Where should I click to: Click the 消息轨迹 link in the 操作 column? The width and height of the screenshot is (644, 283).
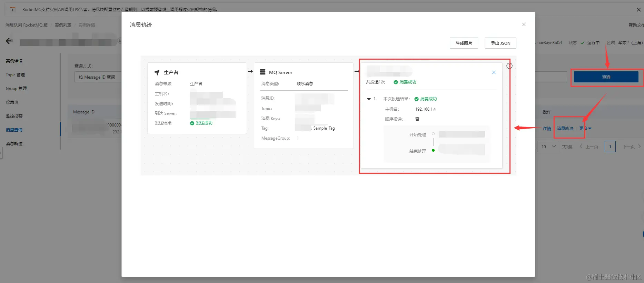coord(565,129)
